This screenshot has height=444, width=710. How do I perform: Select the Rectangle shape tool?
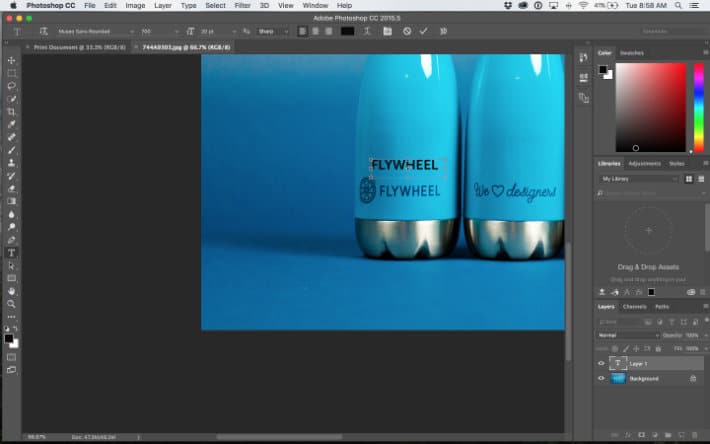tap(12, 278)
